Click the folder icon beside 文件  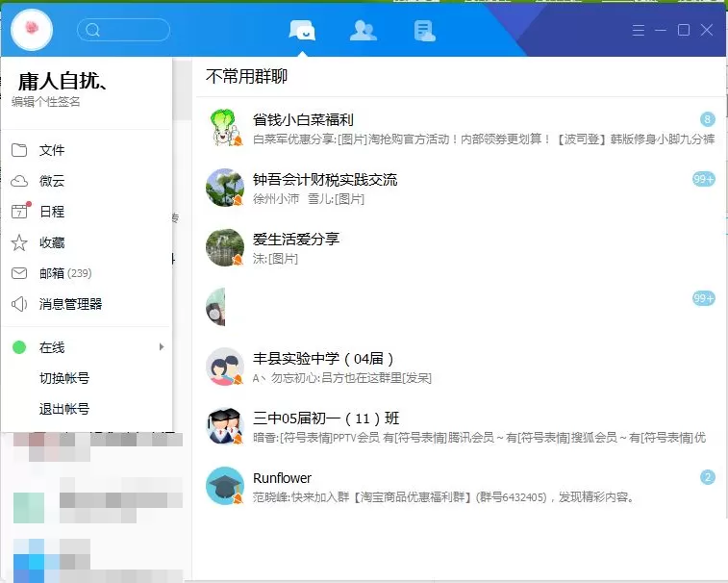click(19, 150)
